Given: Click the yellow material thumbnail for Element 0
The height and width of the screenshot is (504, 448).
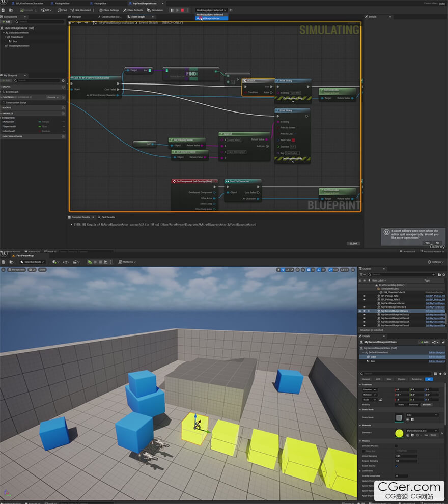Looking at the screenshot, I should coord(399,434).
